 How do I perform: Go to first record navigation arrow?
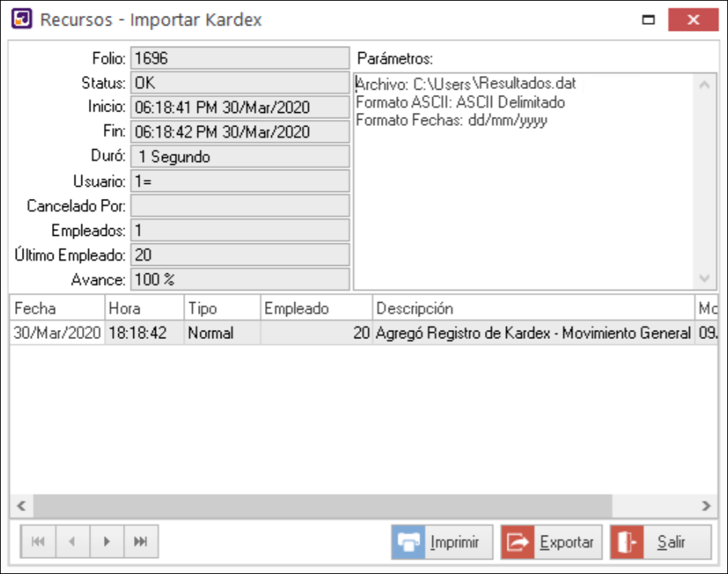click(x=39, y=542)
